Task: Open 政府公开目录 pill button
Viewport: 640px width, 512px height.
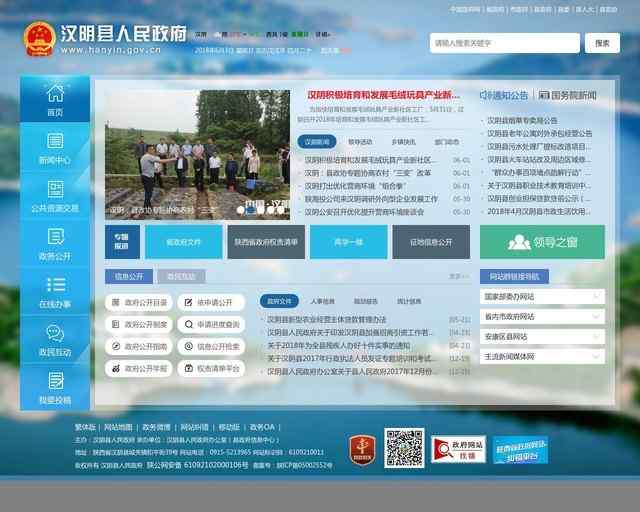Action: pos(139,303)
